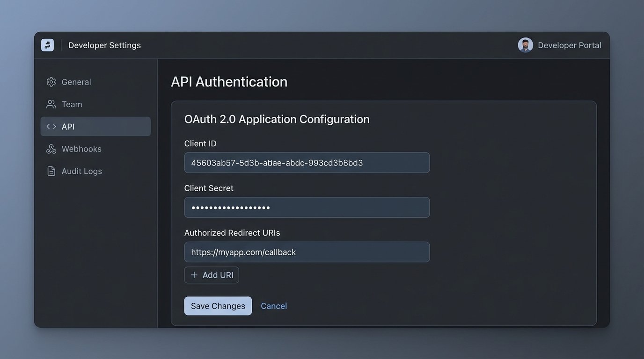Open Developer Portal in the header
The height and width of the screenshot is (359, 644).
click(x=569, y=45)
